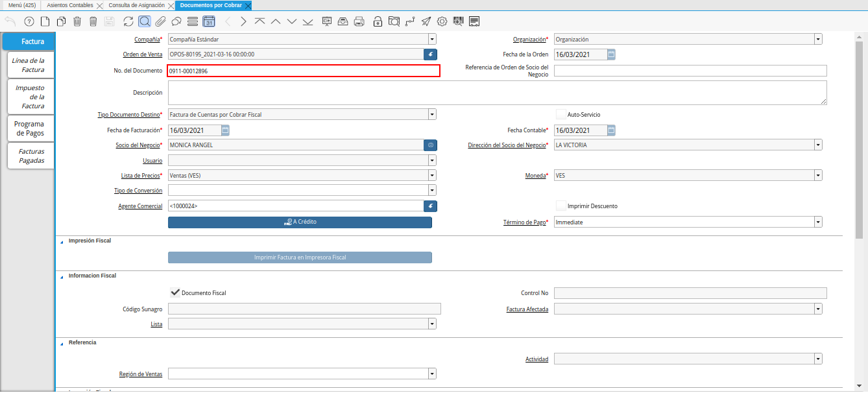Expand the Tipo Documento Destino dropdown
This screenshot has height=393, width=868.
432,115
